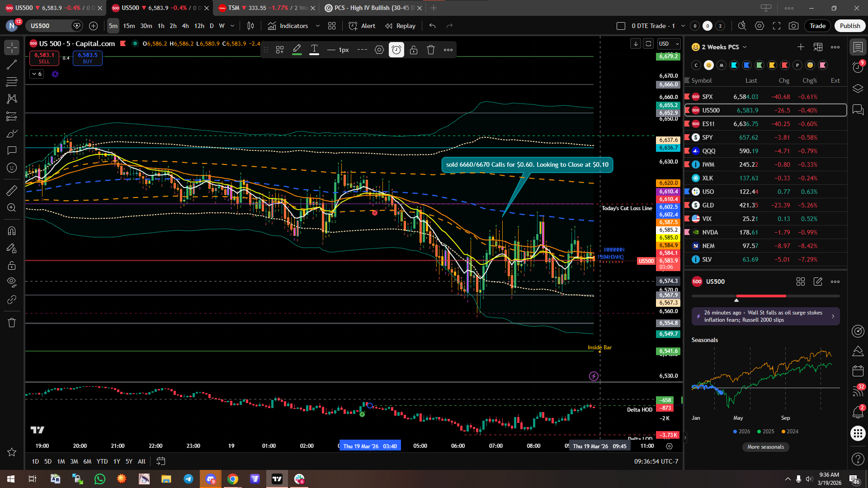This screenshot has width=868, height=488.
Task: Open the 2 Weeks PCS watchlist dropdown
Action: coord(724,47)
